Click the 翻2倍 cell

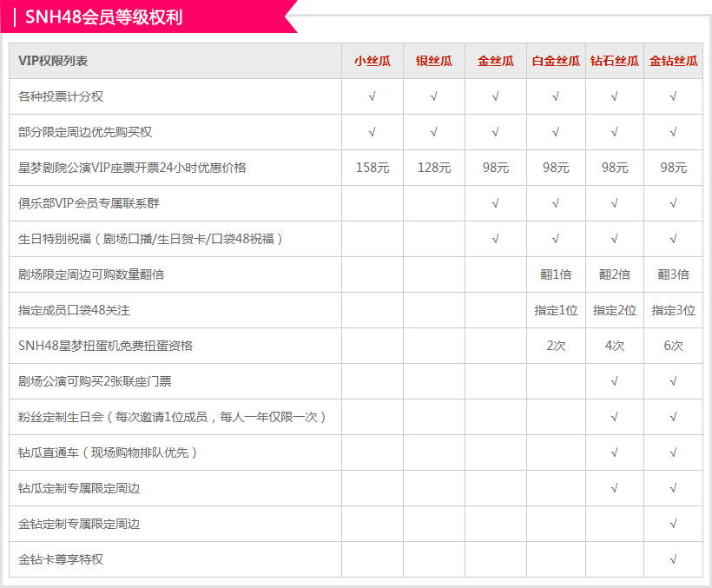tap(615, 274)
